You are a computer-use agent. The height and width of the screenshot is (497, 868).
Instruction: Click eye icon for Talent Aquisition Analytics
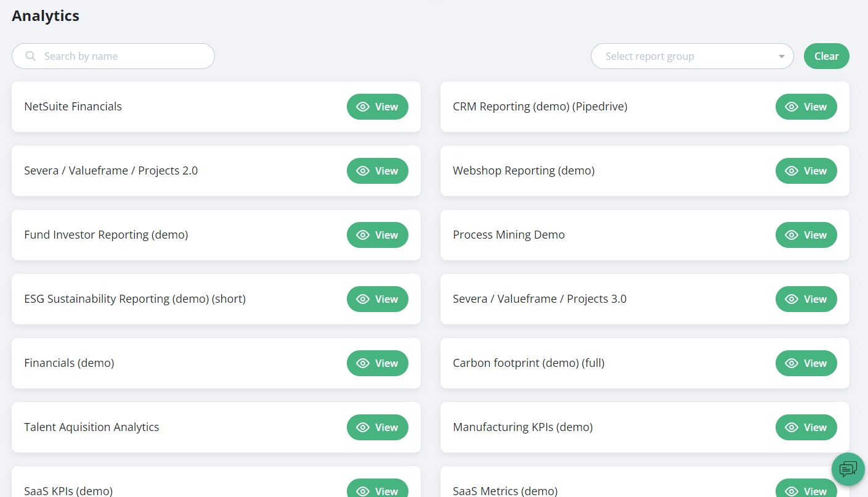pos(363,427)
